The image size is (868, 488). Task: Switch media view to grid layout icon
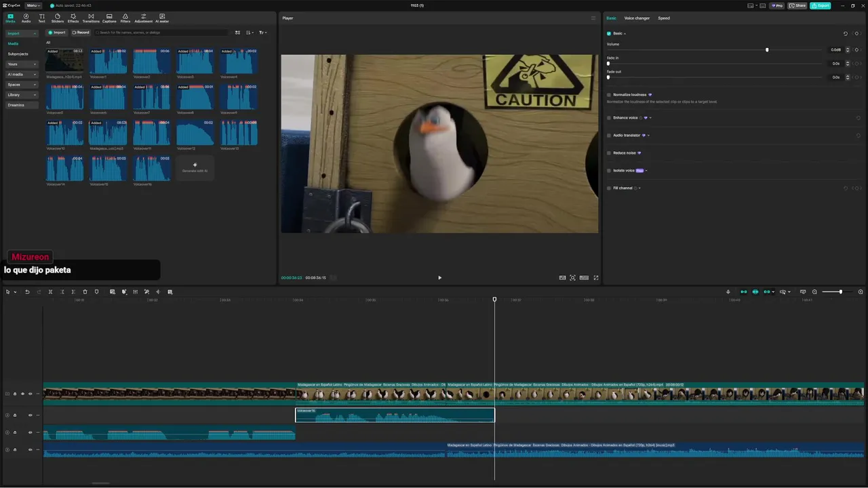[237, 33]
